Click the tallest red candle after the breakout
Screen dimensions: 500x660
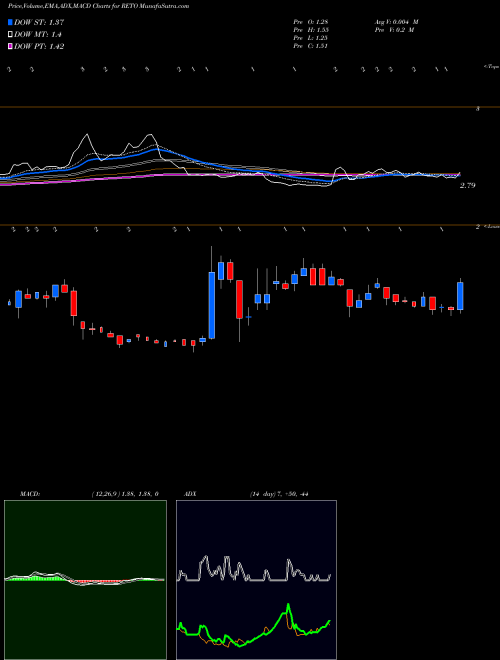[239, 299]
